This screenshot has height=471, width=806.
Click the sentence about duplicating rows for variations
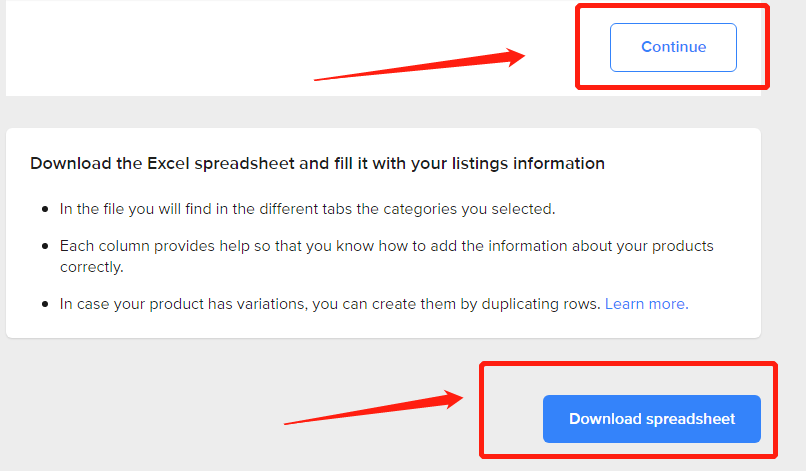(x=330, y=304)
